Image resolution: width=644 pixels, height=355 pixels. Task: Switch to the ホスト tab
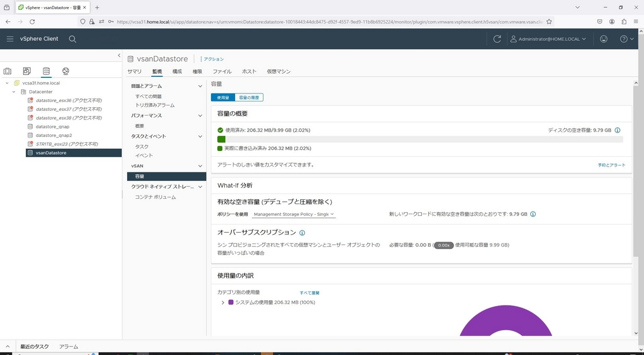tap(249, 71)
